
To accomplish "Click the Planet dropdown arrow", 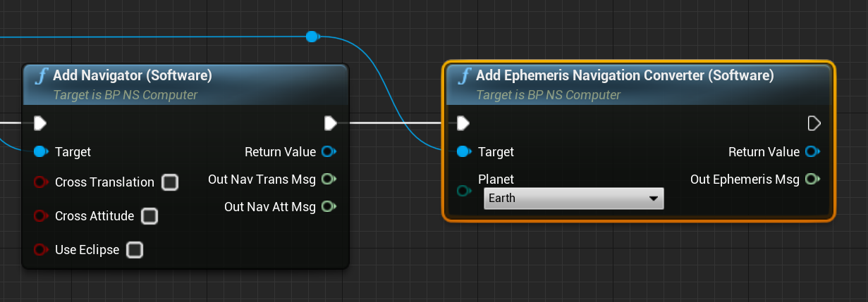I will coord(652,199).
